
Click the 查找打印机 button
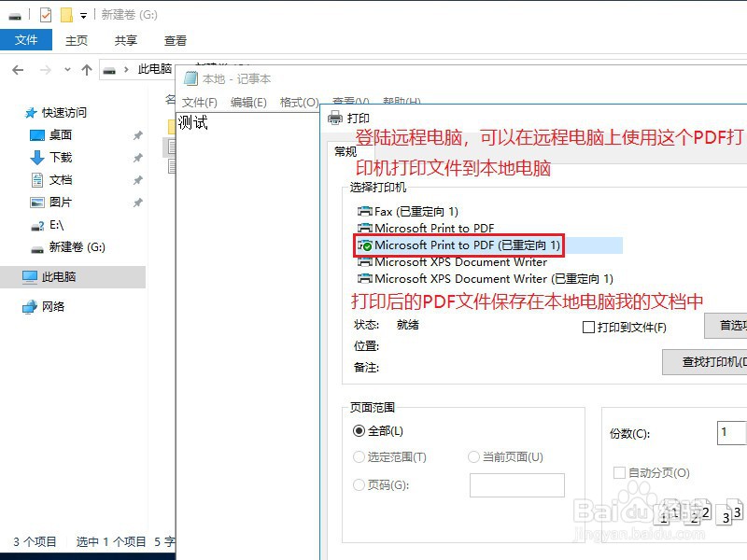click(x=705, y=362)
